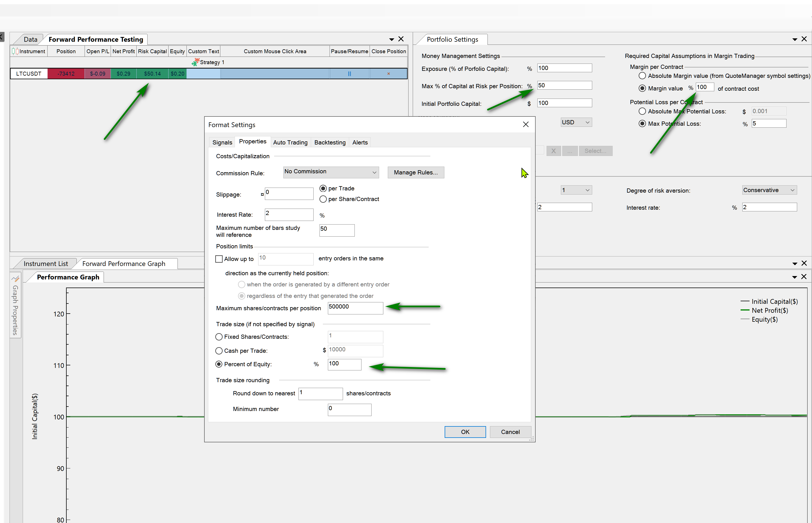Enable Allow up to entry orders checkbox
The width and height of the screenshot is (812, 523).
[219, 259]
